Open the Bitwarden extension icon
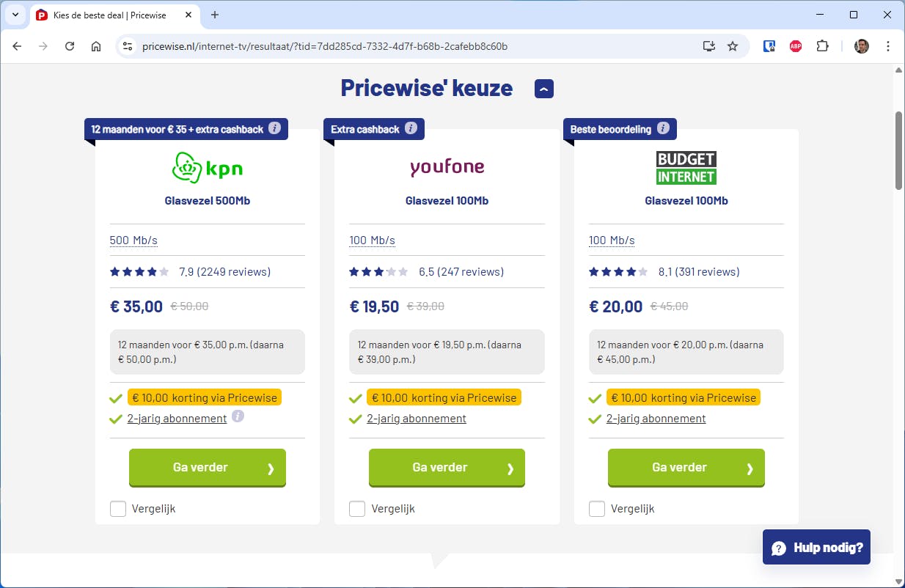The width and height of the screenshot is (905, 588). (769, 46)
